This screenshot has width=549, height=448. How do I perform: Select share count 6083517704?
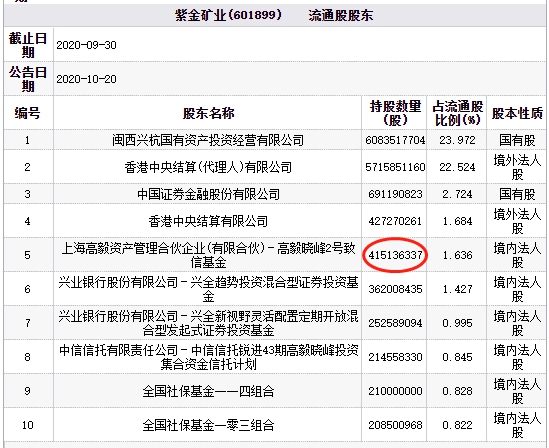(395, 140)
